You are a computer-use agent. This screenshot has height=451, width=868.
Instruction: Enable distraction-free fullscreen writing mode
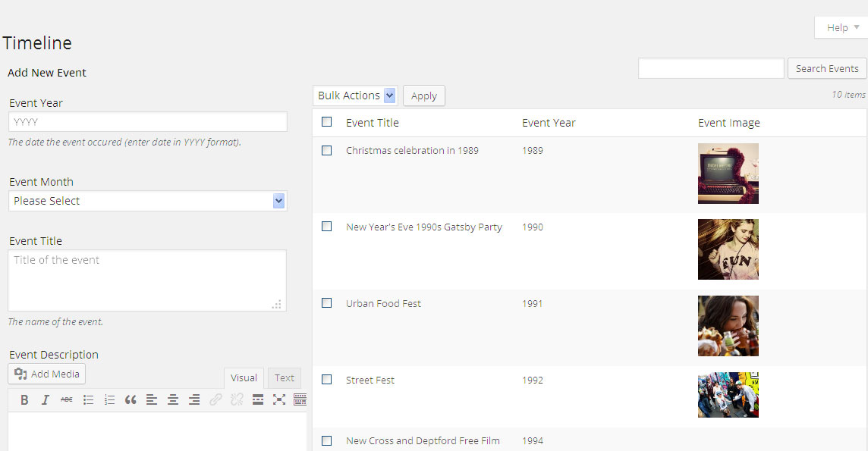(x=279, y=400)
